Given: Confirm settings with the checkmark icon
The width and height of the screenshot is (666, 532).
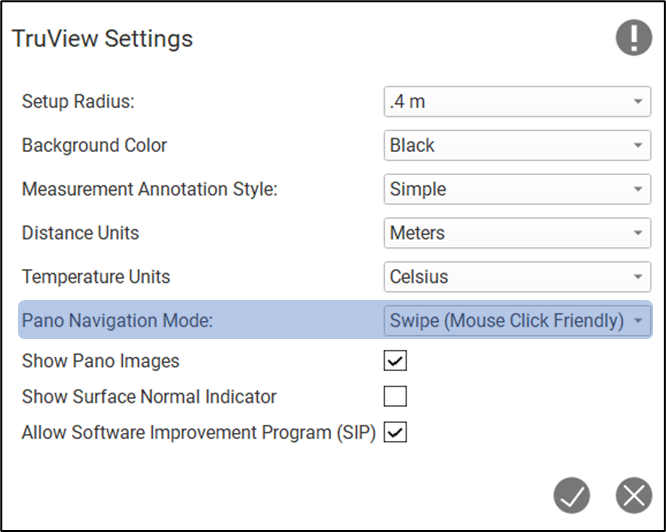Looking at the screenshot, I should coord(573,495).
